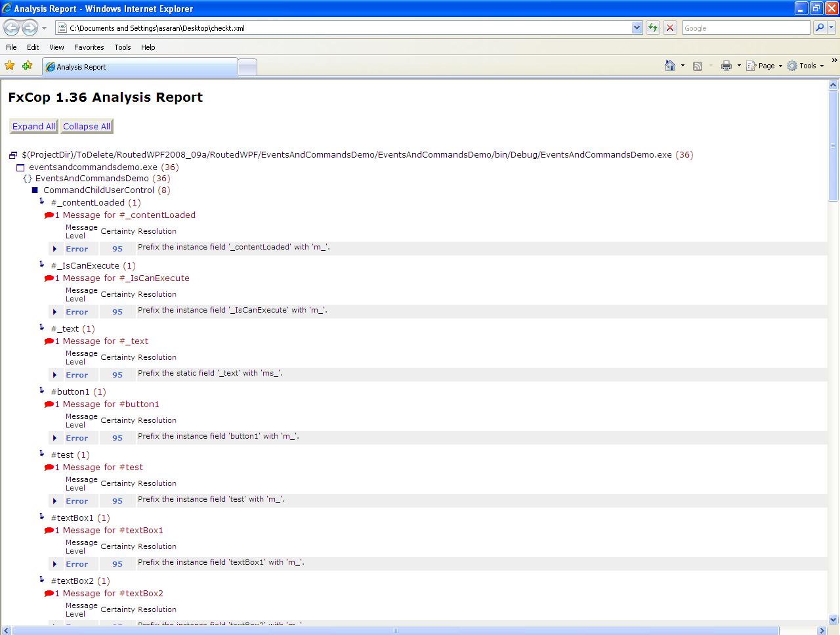Open the Favorites menu
Image resolution: width=840 pixels, height=635 pixels.
[89, 47]
